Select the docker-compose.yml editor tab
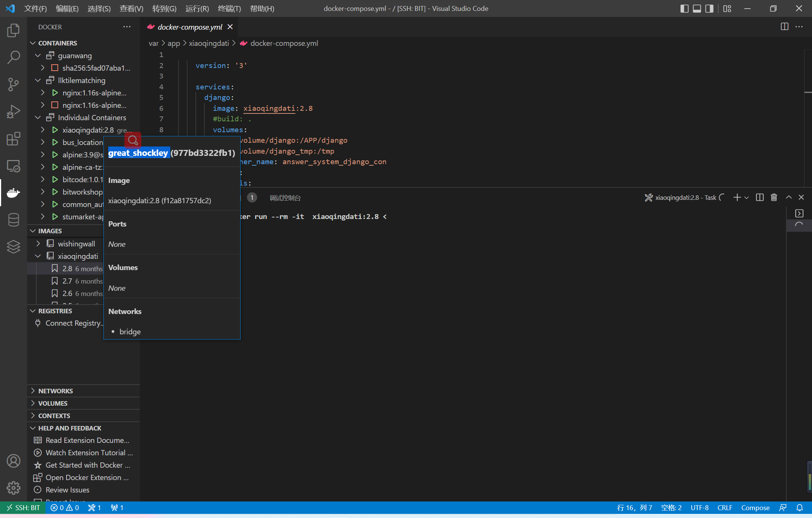The image size is (812, 518). [x=189, y=27]
